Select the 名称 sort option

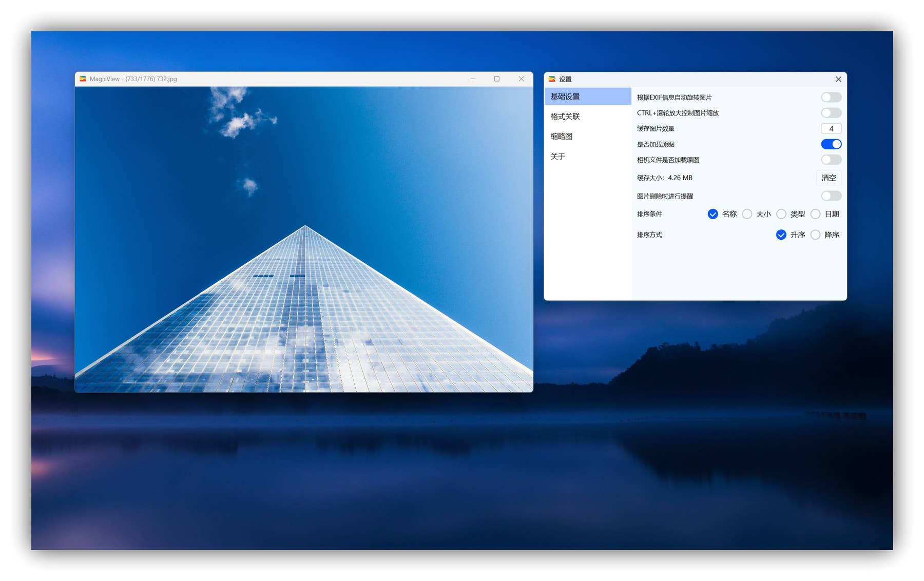713,214
